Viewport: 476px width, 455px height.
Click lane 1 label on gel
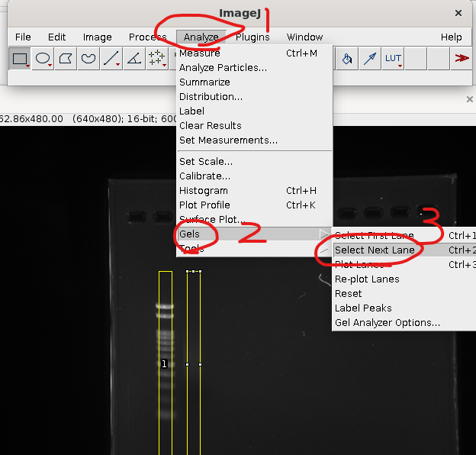coord(164,363)
